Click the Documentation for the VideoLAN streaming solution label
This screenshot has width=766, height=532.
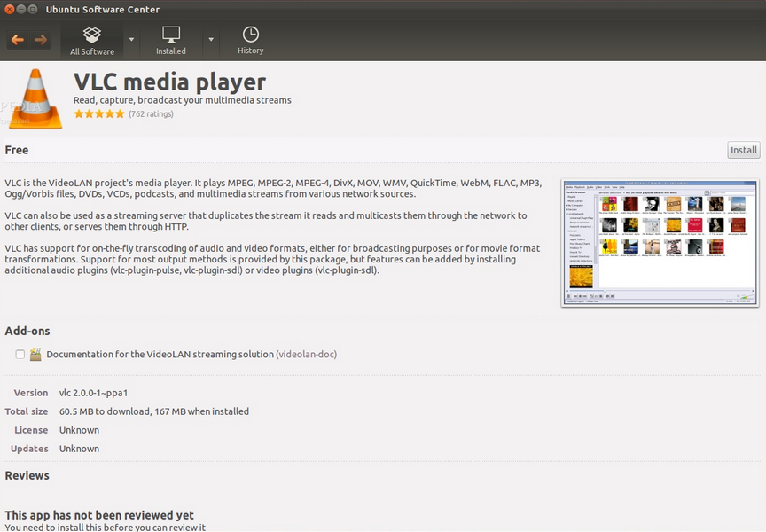[x=160, y=354]
